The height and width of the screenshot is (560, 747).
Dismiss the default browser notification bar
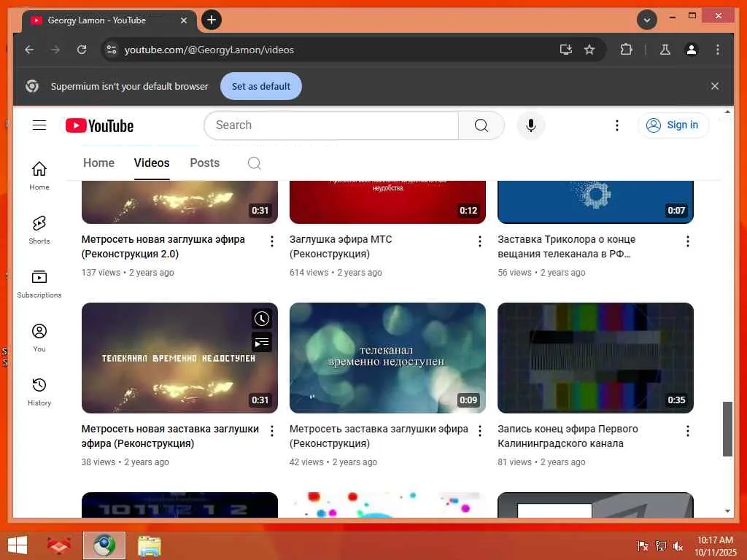(x=715, y=86)
